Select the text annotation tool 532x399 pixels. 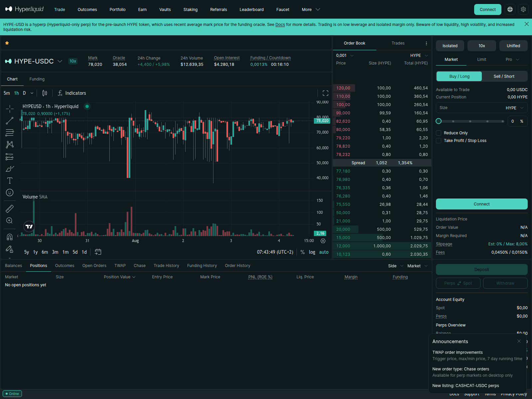(x=10, y=181)
